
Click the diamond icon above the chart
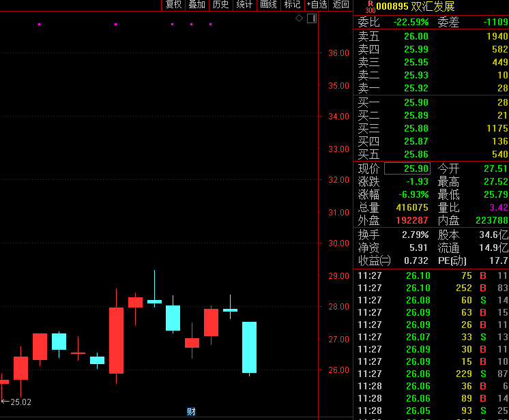click(x=299, y=18)
